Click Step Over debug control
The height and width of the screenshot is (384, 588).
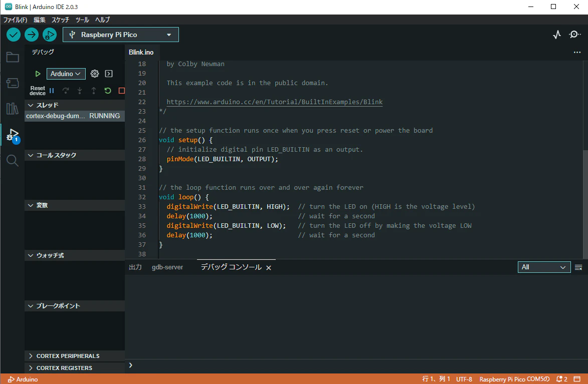(66, 91)
